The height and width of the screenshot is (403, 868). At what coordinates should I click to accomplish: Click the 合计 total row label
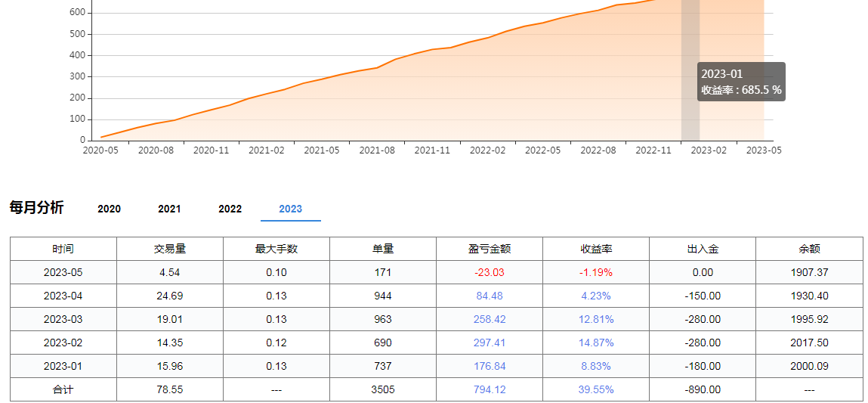63,389
